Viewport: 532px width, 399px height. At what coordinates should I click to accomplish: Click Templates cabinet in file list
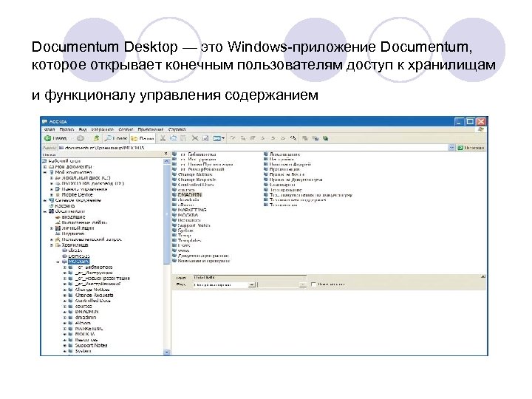coord(189,240)
